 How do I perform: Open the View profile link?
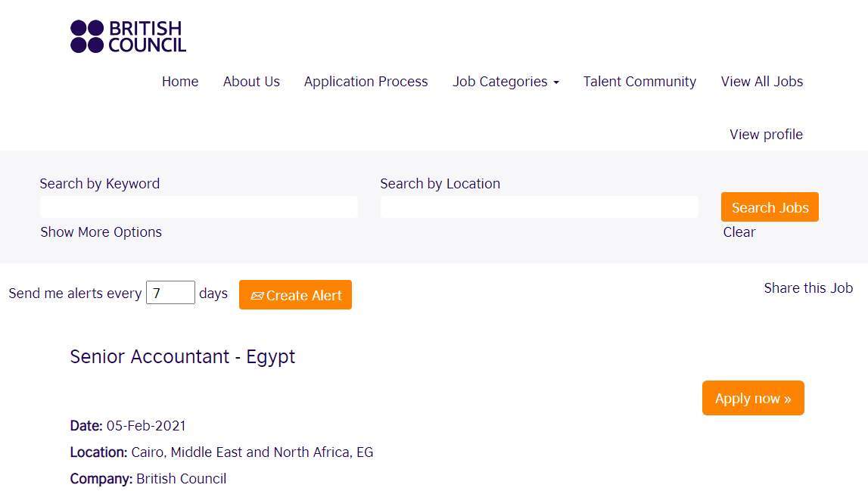(766, 135)
